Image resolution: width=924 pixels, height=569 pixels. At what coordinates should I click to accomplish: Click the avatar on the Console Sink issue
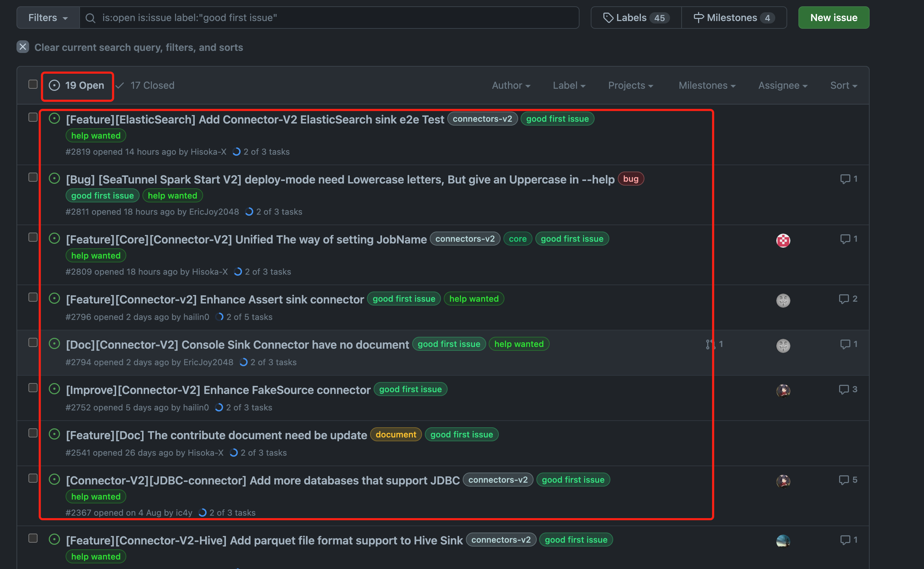(783, 346)
